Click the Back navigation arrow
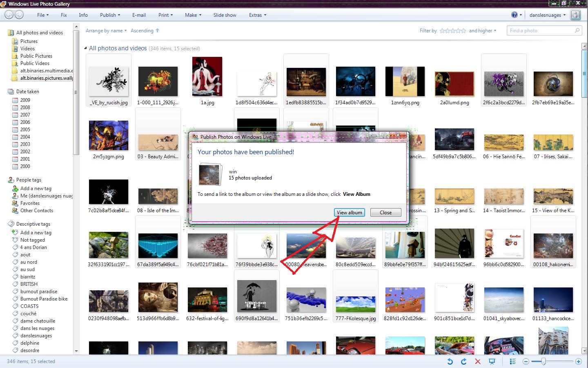 [9, 15]
